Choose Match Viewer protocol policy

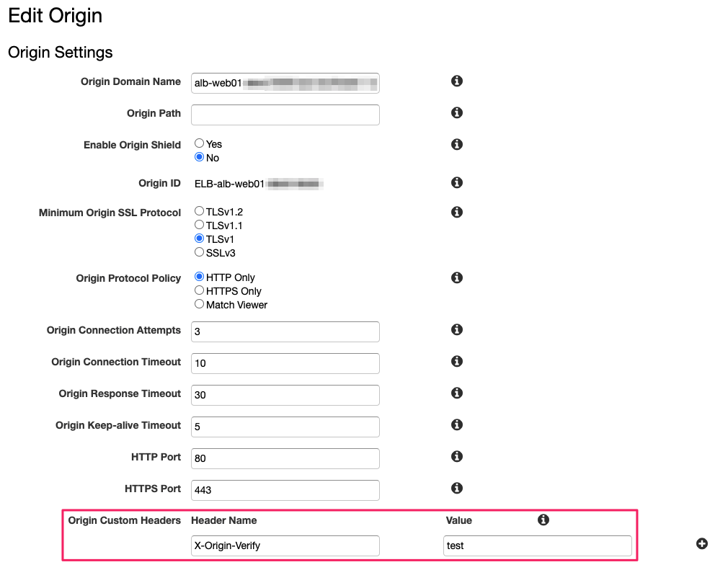point(198,304)
